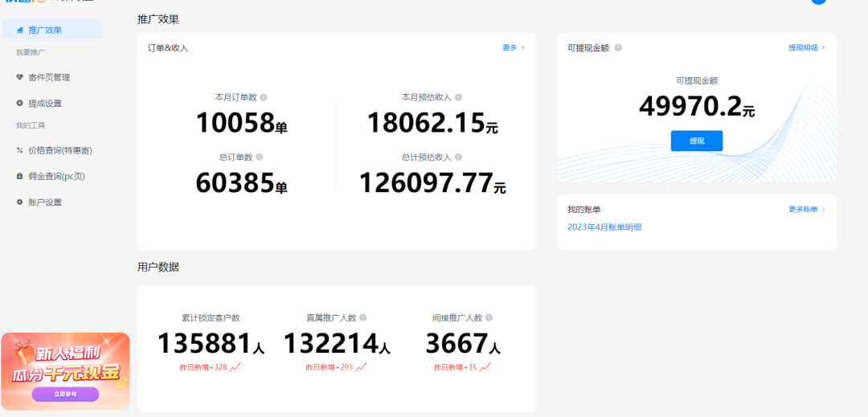This screenshot has height=417, width=868.
Task: Click the circle icon beside 提成设置
Action: coord(20,104)
